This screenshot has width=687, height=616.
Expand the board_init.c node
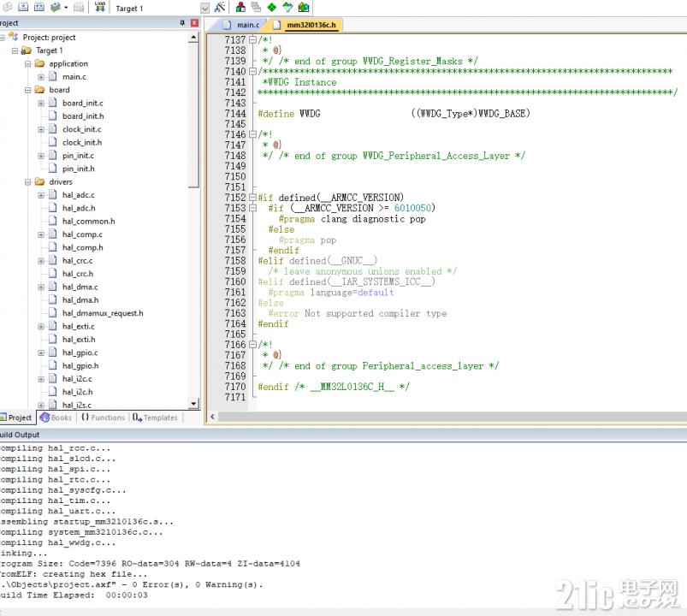click(x=41, y=104)
